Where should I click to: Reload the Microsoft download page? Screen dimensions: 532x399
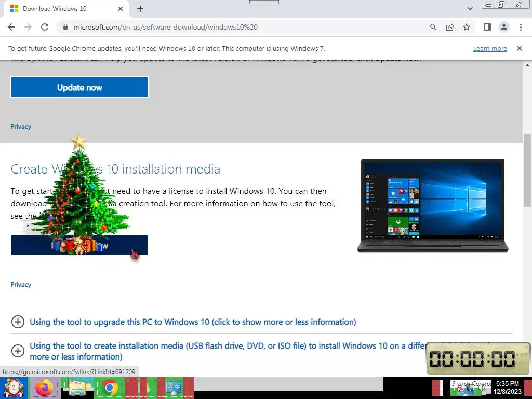pyautogui.click(x=45, y=27)
